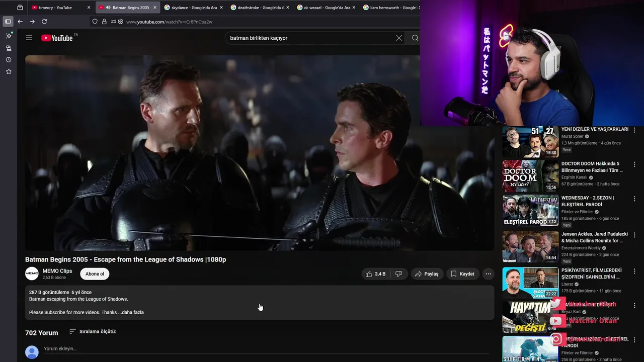
Task: Open the ŞİZOFRENİ SAHNELERİ thumbnail 22:22
Action: coord(530,283)
